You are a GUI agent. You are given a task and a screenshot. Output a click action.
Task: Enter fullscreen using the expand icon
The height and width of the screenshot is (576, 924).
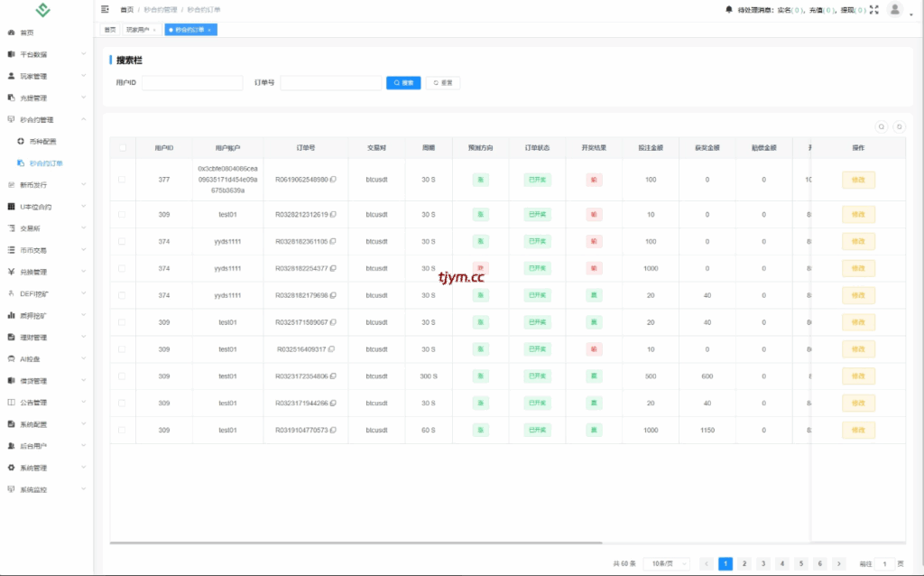coord(873,10)
